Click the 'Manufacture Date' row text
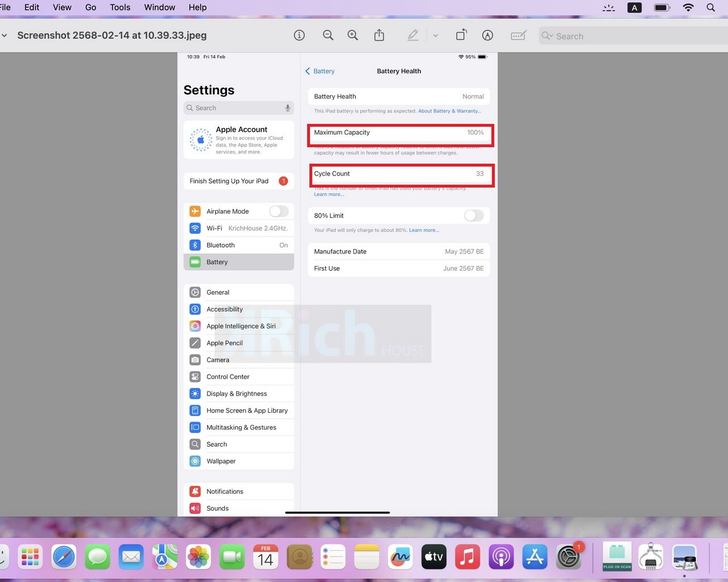Screen dimensions: 728x582 coord(340,251)
